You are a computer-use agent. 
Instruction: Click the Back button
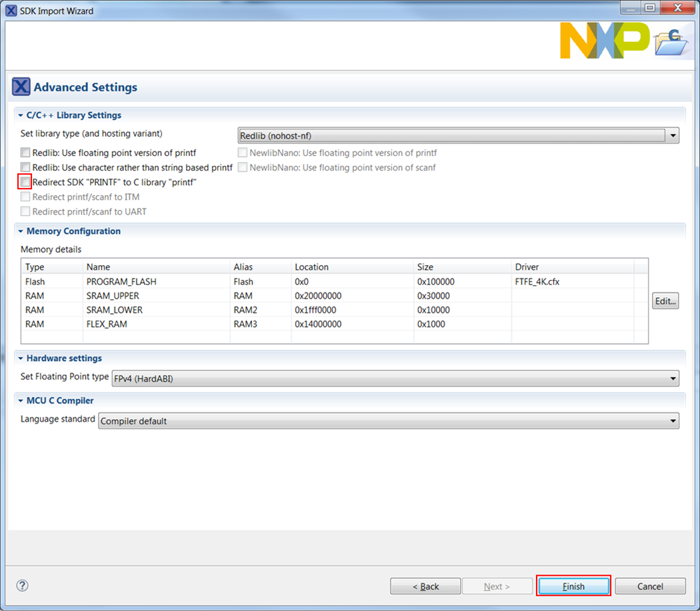click(x=425, y=586)
